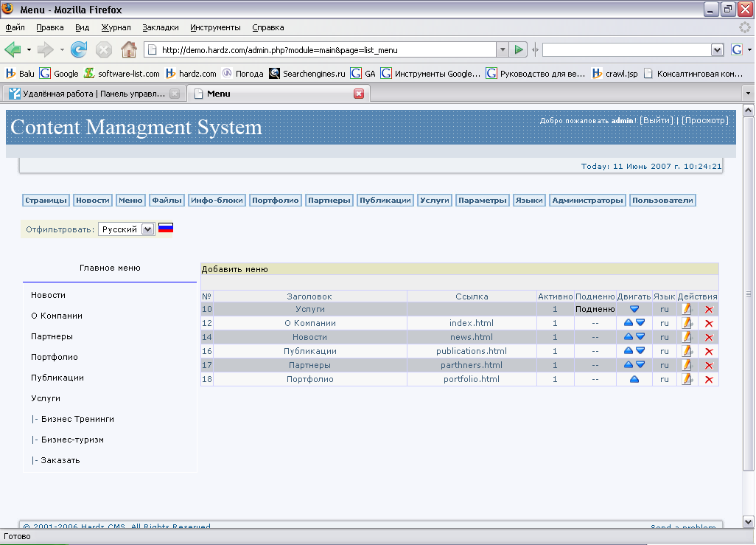Click the browser Back arrow
This screenshot has width=756, height=545.
pos(13,49)
